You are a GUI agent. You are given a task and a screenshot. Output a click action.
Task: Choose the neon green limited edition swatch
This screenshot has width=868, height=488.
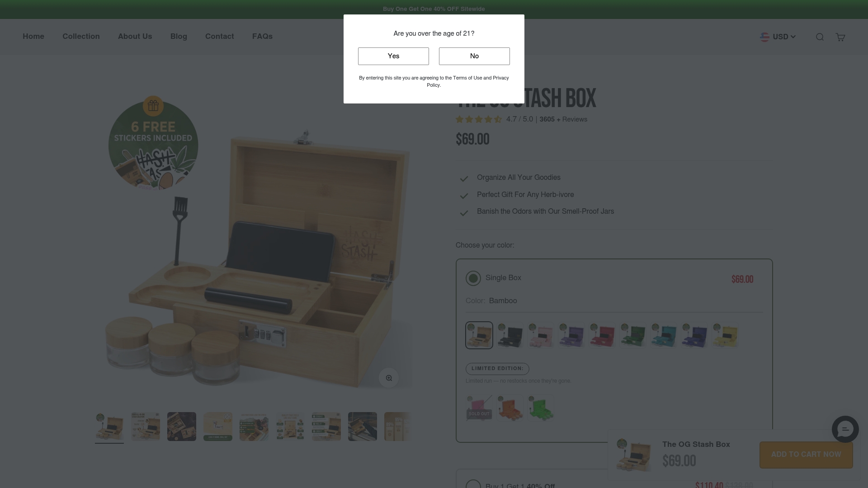pyautogui.click(x=541, y=408)
